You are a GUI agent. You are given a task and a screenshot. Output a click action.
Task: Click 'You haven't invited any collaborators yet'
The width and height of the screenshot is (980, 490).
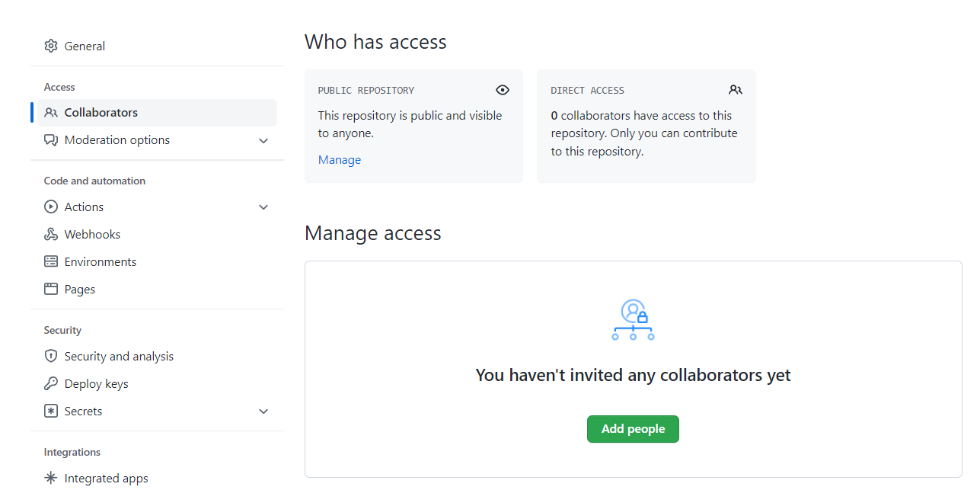click(634, 375)
